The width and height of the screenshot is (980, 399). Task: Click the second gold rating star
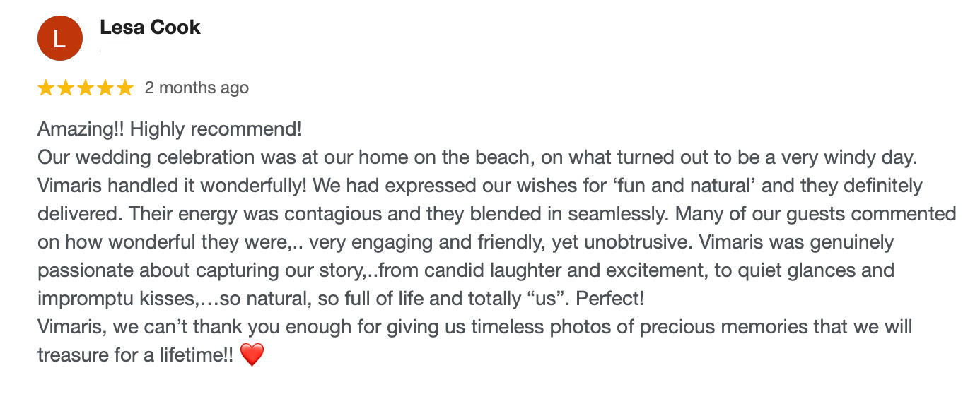(x=66, y=88)
